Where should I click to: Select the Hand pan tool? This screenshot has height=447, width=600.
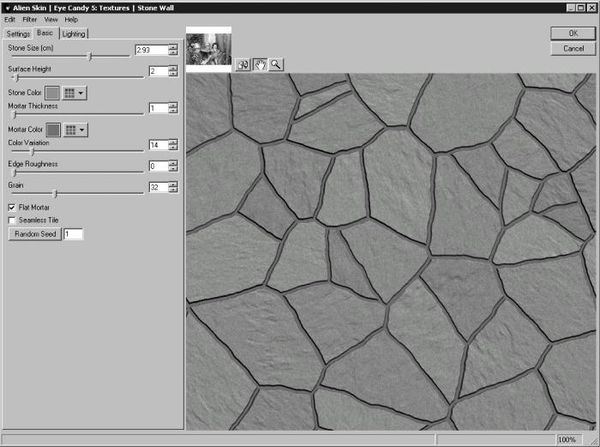pos(258,64)
